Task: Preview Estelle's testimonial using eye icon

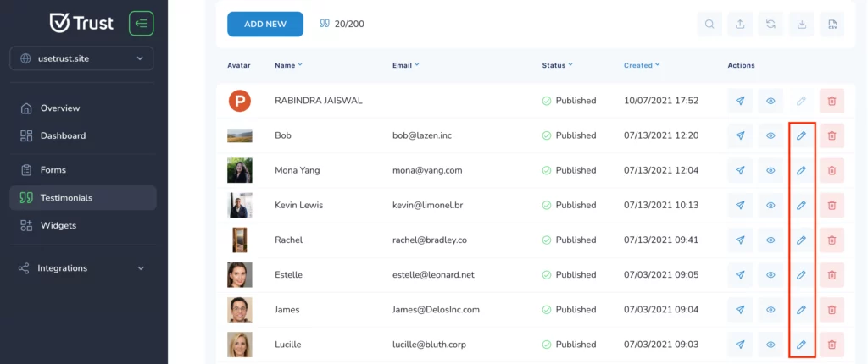Action: point(771,275)
